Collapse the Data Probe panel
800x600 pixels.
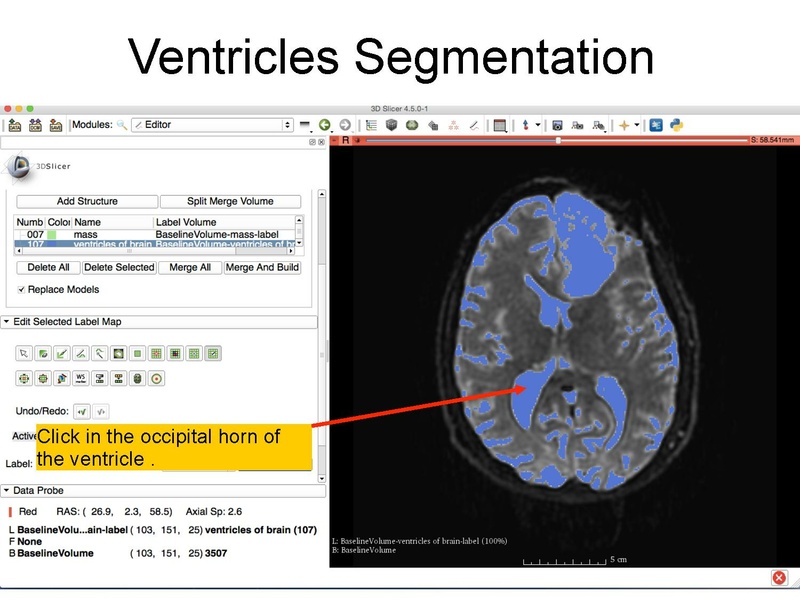tap(10, 490)
